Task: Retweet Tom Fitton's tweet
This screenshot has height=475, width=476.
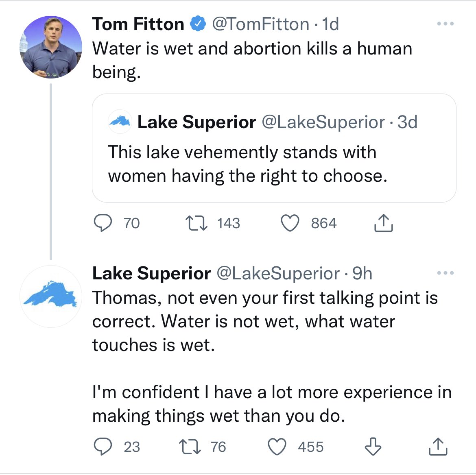Action: (197, 223)
